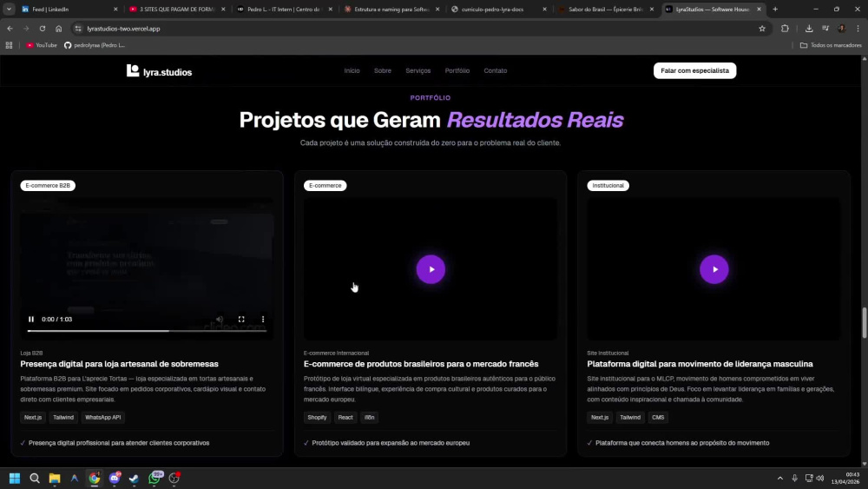The height and width of the screenshot is (489, 868).
Task: Click site info icon in address bar
Action: [78, 29]
